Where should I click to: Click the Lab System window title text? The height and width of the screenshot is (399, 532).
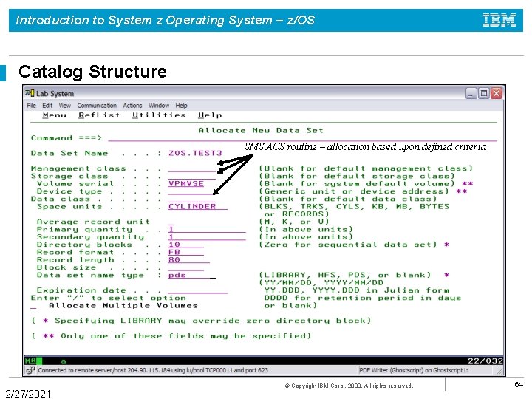tap(55, 93)
